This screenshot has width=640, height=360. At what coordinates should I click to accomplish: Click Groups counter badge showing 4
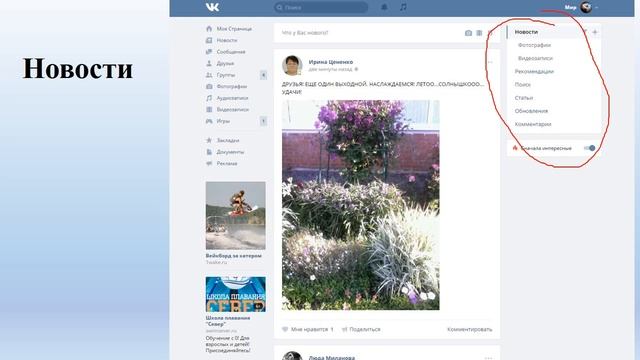tap(263, 75)
